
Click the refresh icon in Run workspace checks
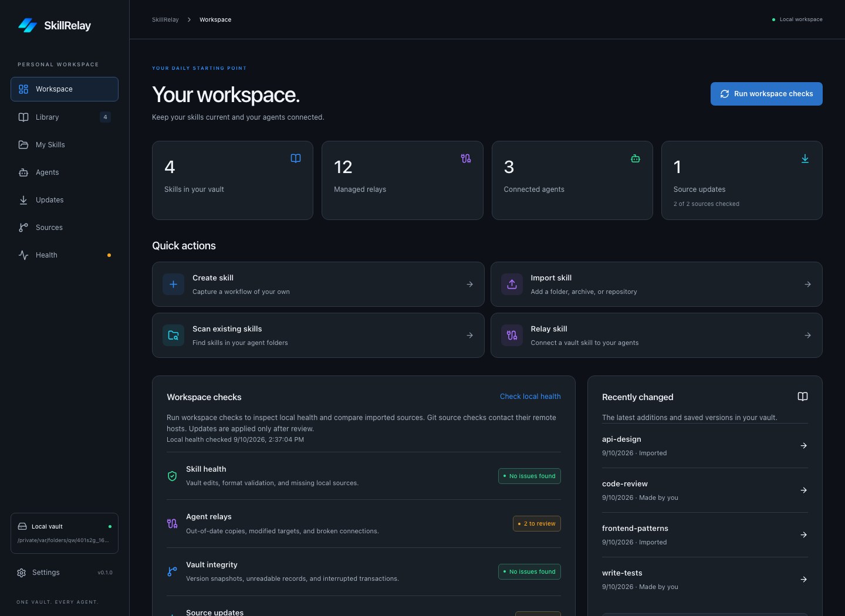pos(725,94)
